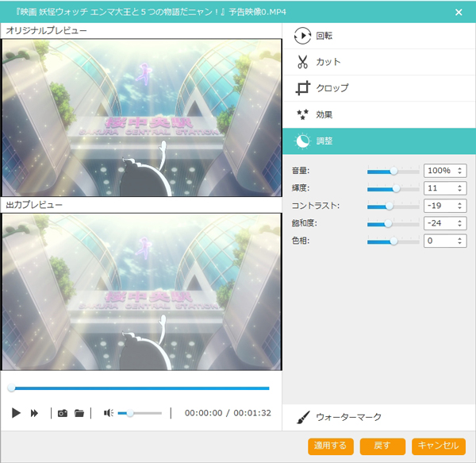The image size is (476, 463).
Task: Switch to the カット tab
Action: tap(379, 62)
